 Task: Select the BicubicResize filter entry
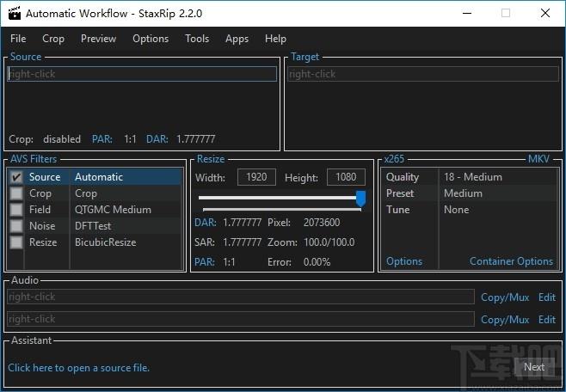coord(106,242)
